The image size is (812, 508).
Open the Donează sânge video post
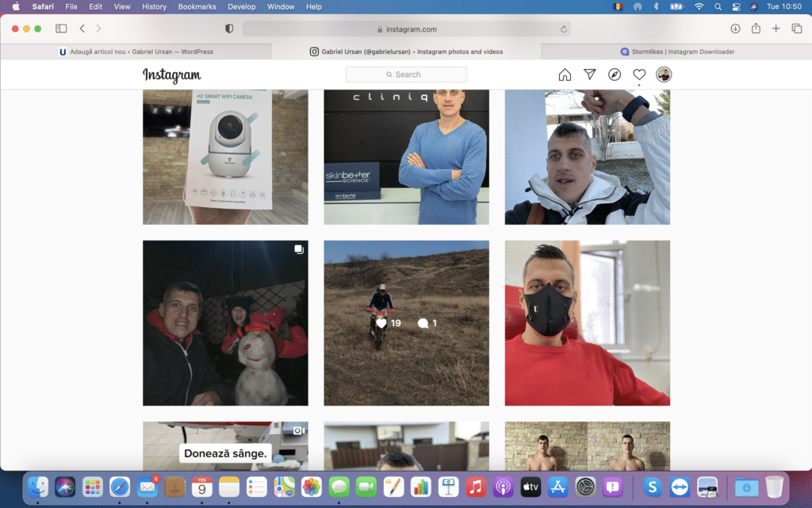point(225,446)
